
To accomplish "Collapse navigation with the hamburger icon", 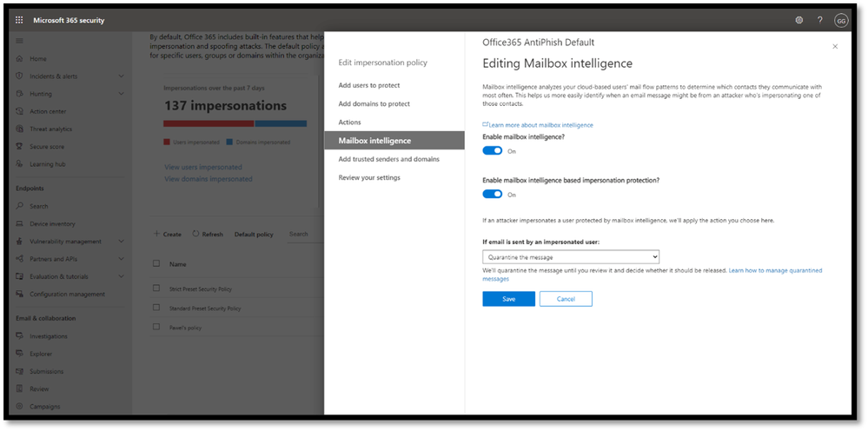I will click(x=19, y=41).
